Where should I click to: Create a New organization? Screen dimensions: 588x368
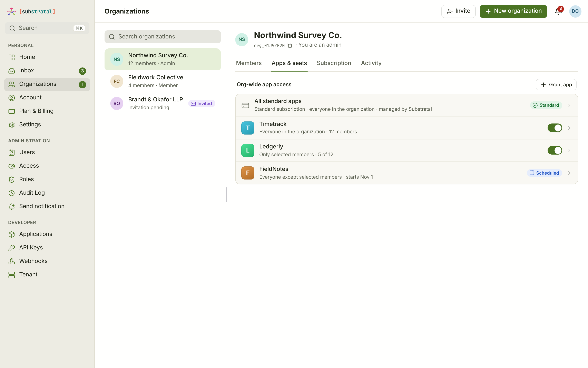point(513,11)
